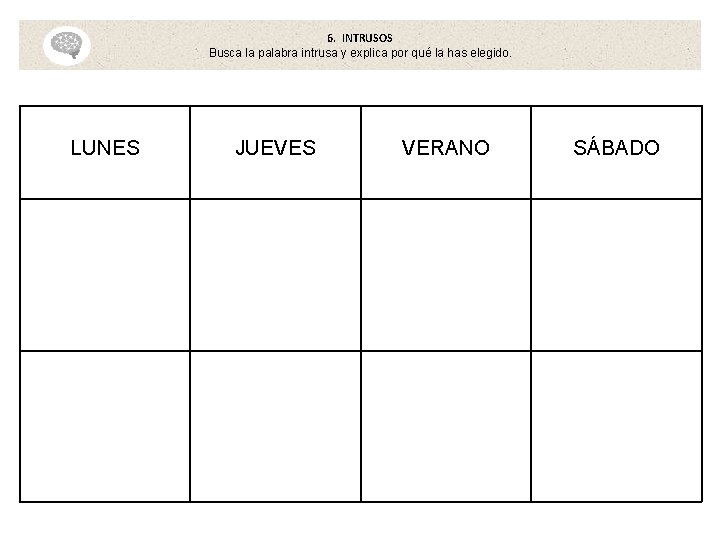720x540 pixels.
Task: Click the bottom-row empty cell under SÁBADO
Action: 616,426
